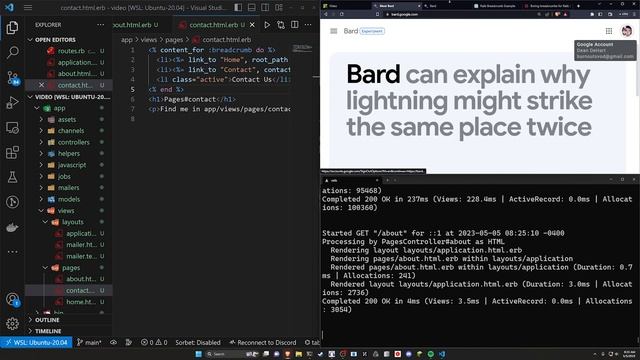The height and width of the screenshot is (360, 640).
Task: Click the Bard page vertical scrollbar
Action: tap(638, 59)
